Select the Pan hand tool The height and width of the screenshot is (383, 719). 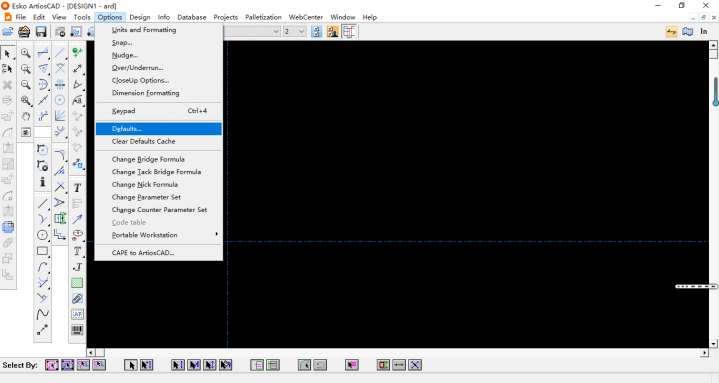(26, 116)
